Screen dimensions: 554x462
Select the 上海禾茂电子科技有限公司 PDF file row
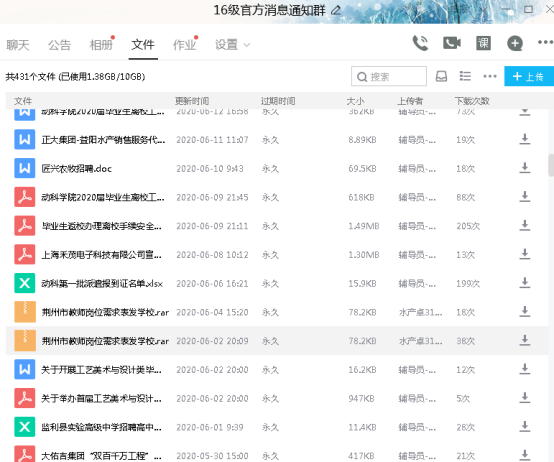(x=277, y=255)
